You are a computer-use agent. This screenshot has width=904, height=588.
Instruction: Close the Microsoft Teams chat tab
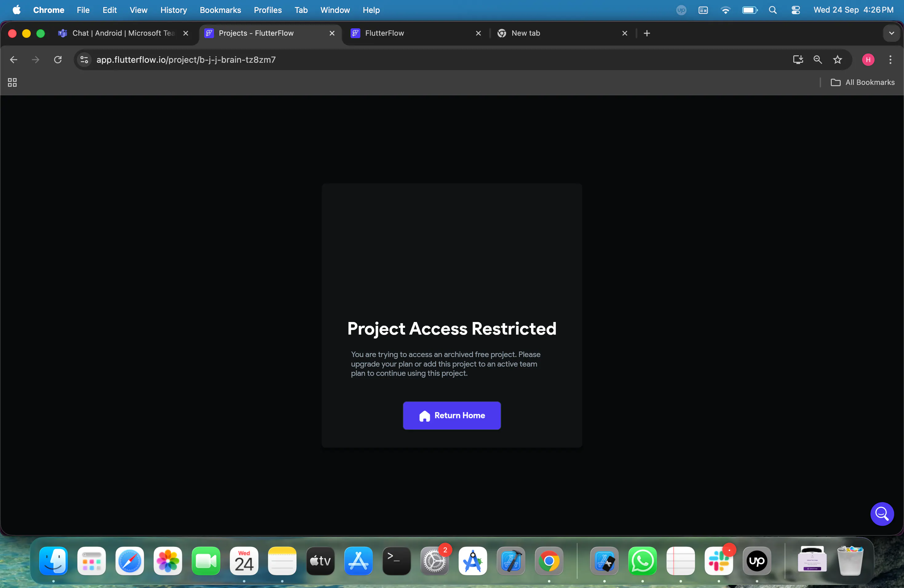pyautogui.click(x=186, y=33)
